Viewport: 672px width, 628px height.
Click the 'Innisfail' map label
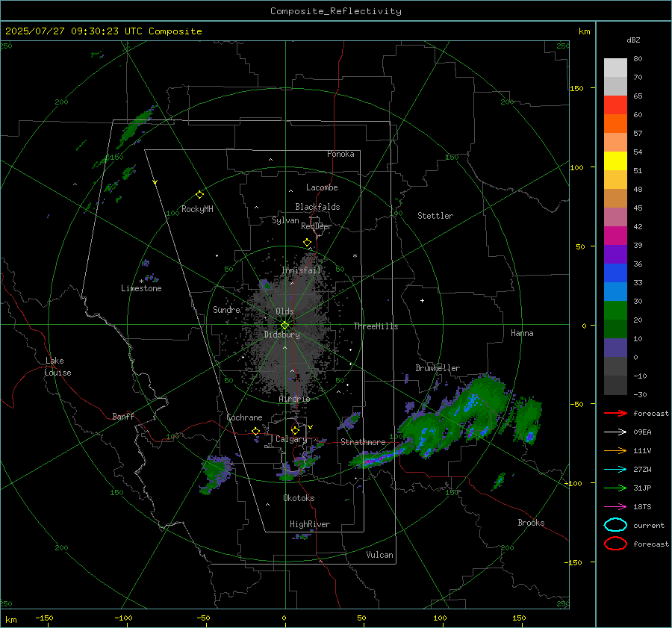[x=302, y=270]
